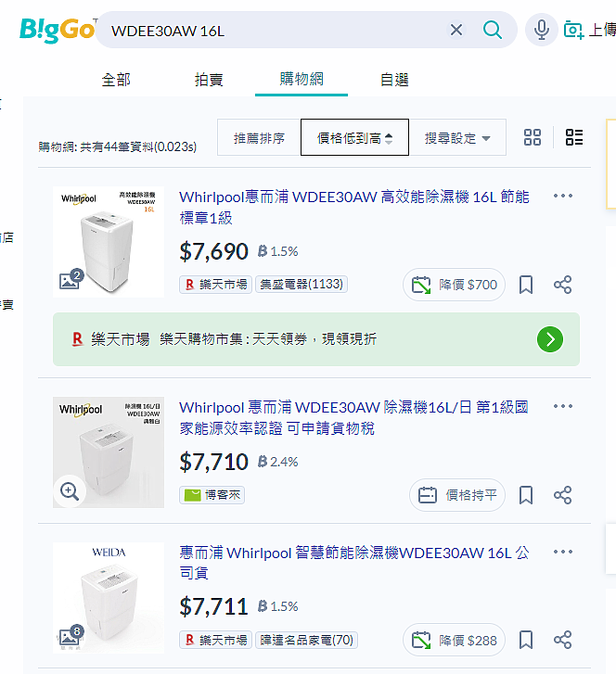Share the 博客來 $7,710 listing
Viewport: 616px width, 674px height.
pyautogui.click(x=562, y=495)
